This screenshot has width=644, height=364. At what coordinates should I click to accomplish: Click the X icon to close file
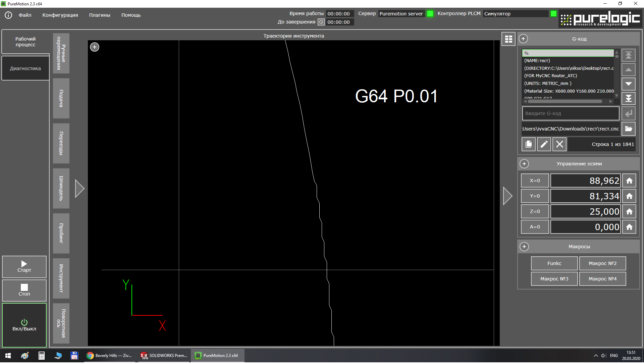pos(559,144)
